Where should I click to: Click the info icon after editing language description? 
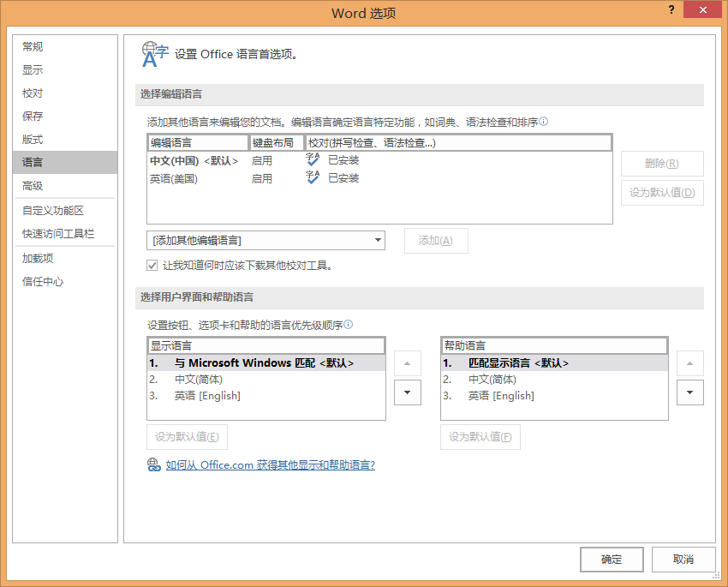(x=544, y=123)
